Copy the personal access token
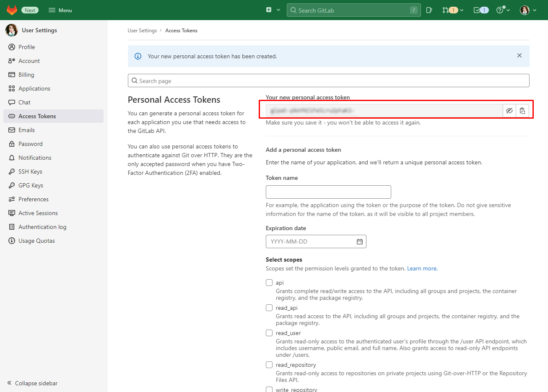 coord(522,111)
